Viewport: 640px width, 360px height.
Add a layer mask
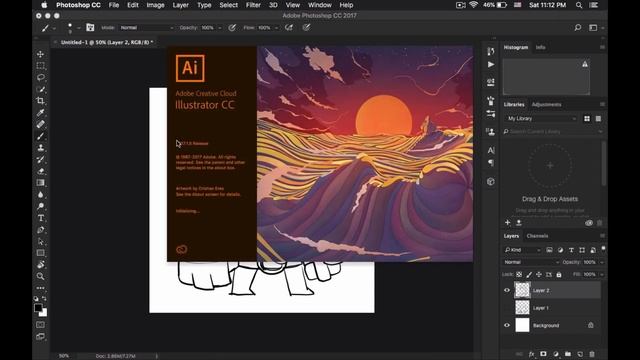tap(543, 354)
